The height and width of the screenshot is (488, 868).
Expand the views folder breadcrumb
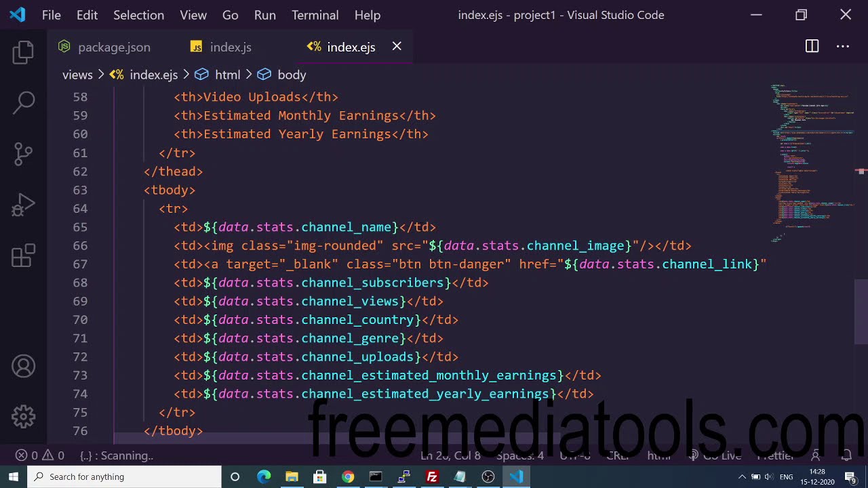[77, 75]
